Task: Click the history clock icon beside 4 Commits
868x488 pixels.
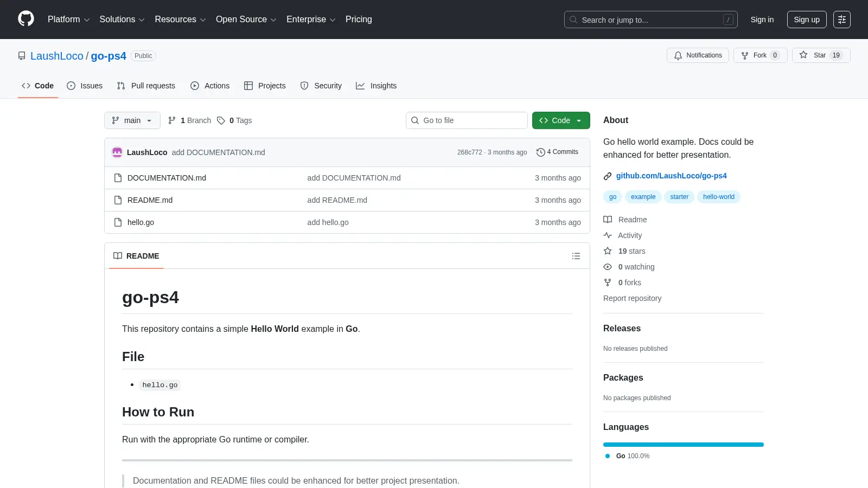Action: (540, 152)
